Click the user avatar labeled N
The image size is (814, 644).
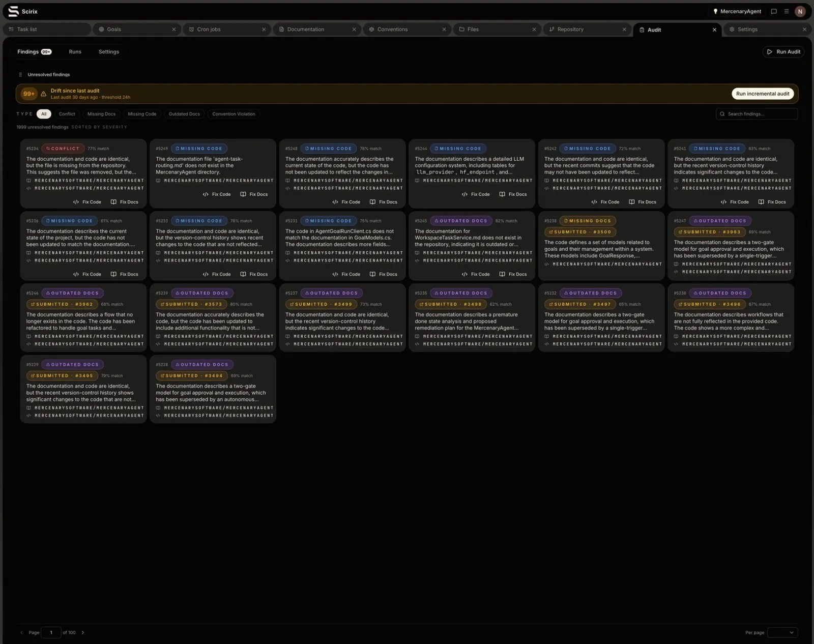click(800, 11)
